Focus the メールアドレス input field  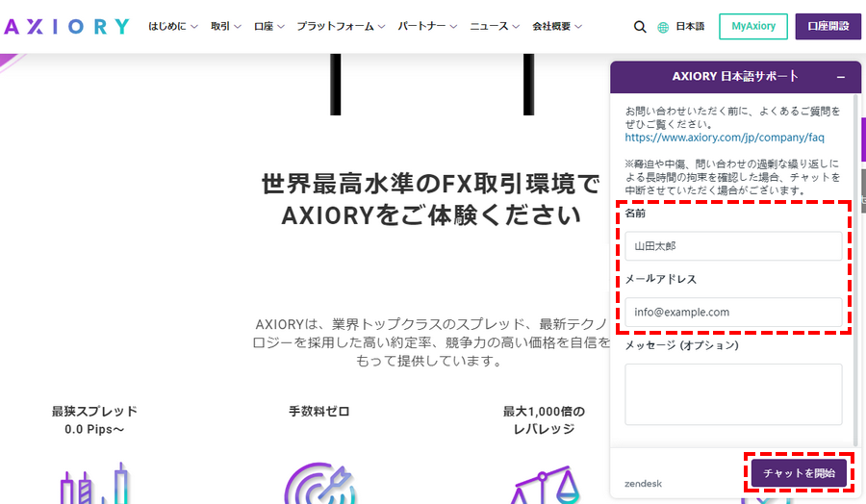733,312
